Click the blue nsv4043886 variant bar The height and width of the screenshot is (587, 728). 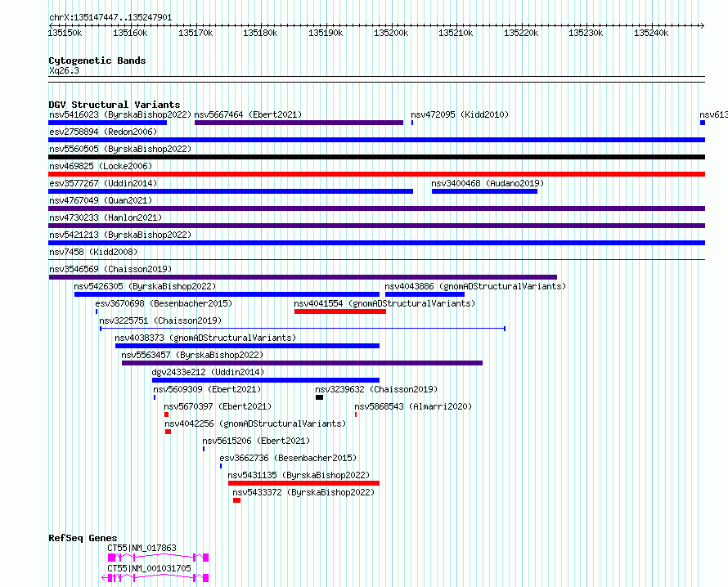pos(425,294)
